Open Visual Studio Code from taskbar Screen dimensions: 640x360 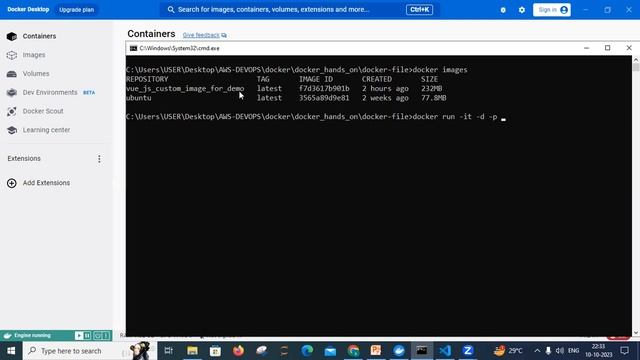[x=445, y=351]
